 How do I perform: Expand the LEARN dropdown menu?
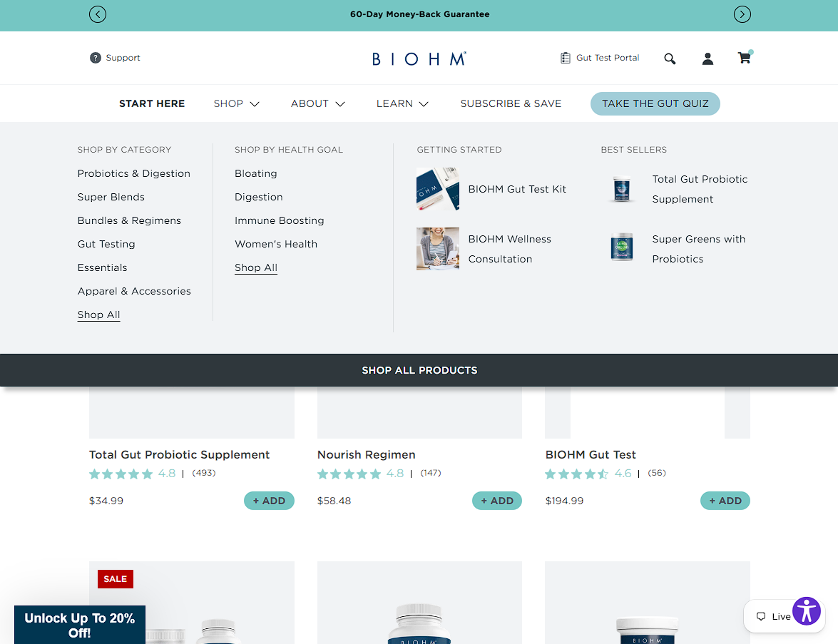(x=402, y=103)
